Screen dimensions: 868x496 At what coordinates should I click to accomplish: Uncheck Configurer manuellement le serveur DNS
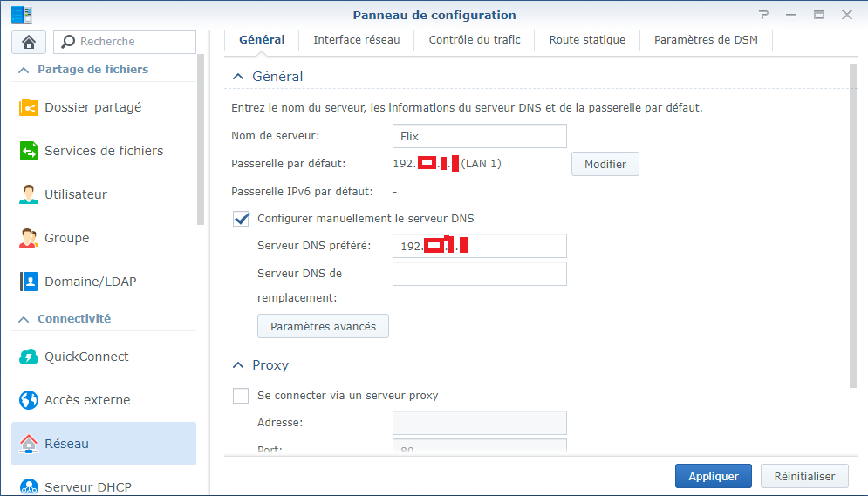pos(242,219)
